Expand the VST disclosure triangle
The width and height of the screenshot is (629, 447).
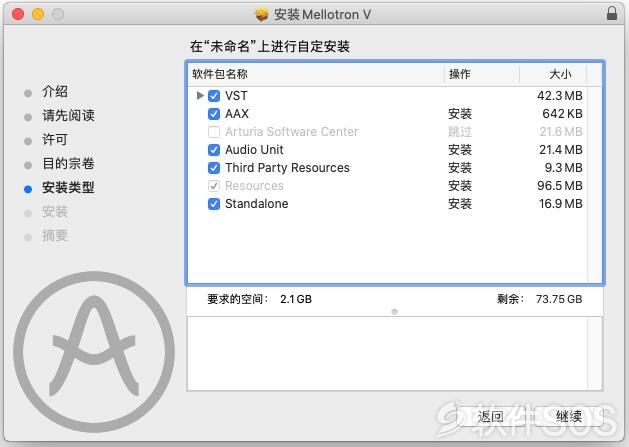[200, 96]
